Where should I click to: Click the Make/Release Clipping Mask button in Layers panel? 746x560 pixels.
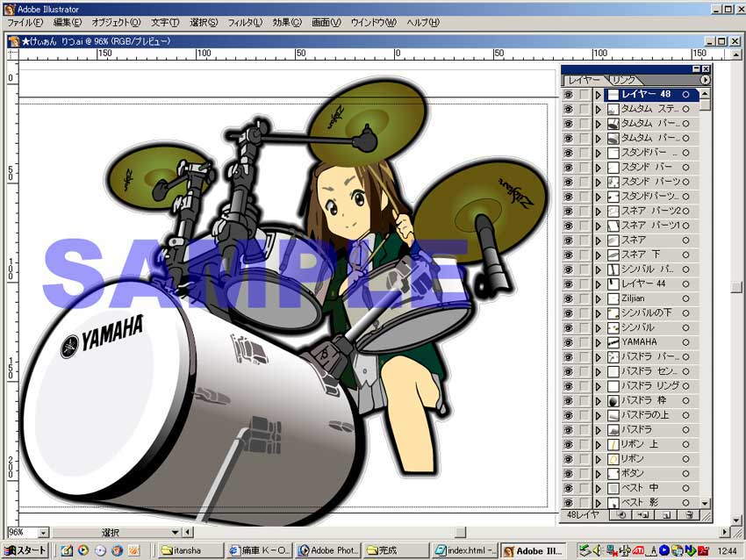click(620, 515)
